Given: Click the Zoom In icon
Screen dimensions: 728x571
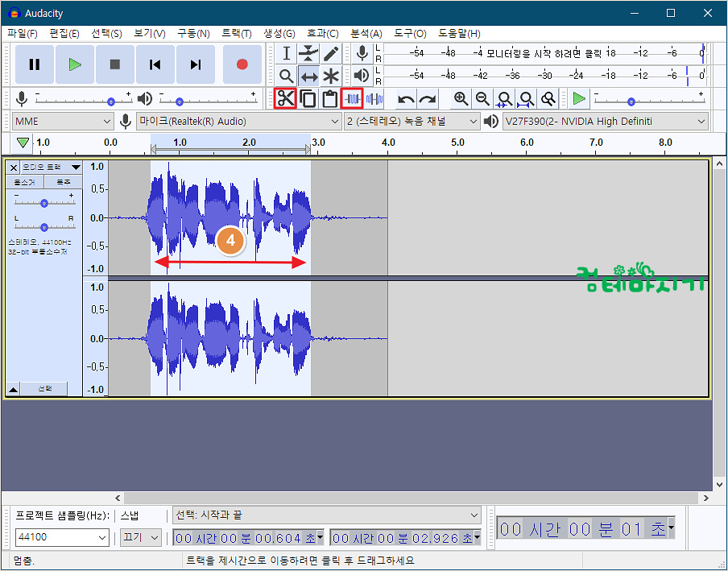Looking at the screenshot, I should coord(461,98).
